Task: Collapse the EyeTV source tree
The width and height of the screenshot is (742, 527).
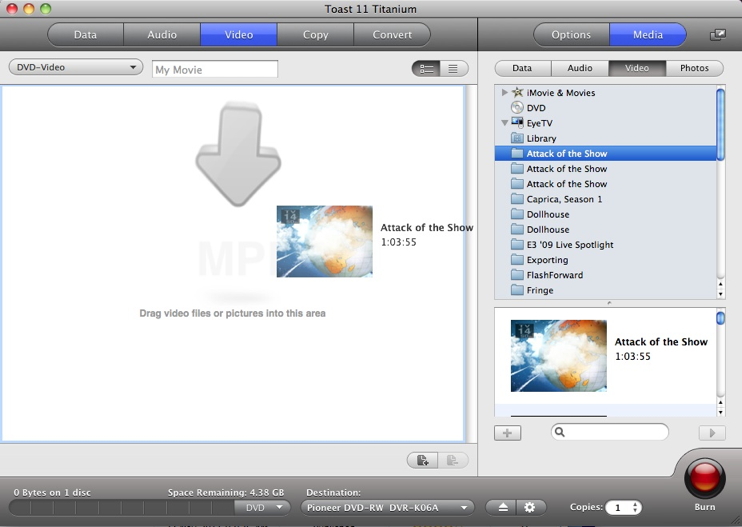Action: (504, 123)
